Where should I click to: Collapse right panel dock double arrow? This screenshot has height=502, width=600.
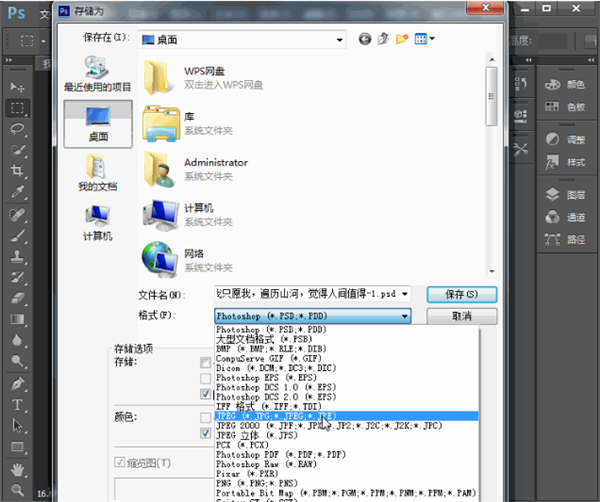tap(591, 60)
